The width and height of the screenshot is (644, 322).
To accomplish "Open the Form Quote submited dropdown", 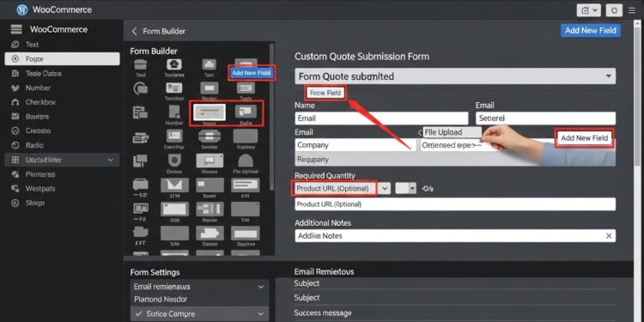I will (x=455, y=76).
